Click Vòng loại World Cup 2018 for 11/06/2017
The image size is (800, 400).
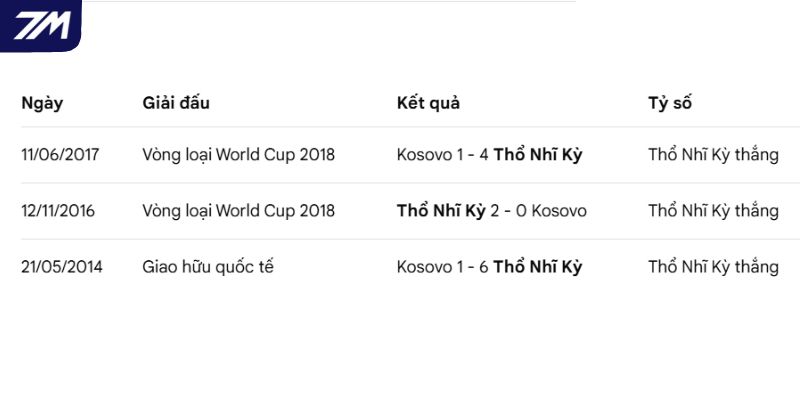[239, 155]
